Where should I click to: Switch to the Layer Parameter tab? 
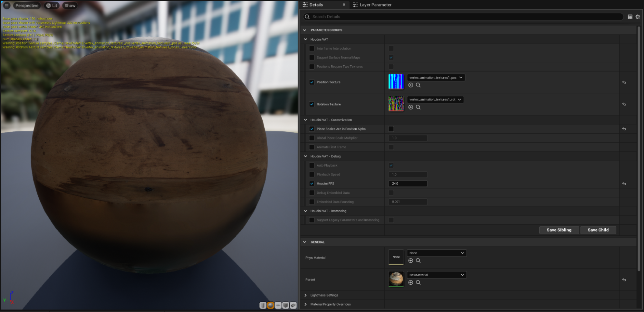click(x=372, y=5)
